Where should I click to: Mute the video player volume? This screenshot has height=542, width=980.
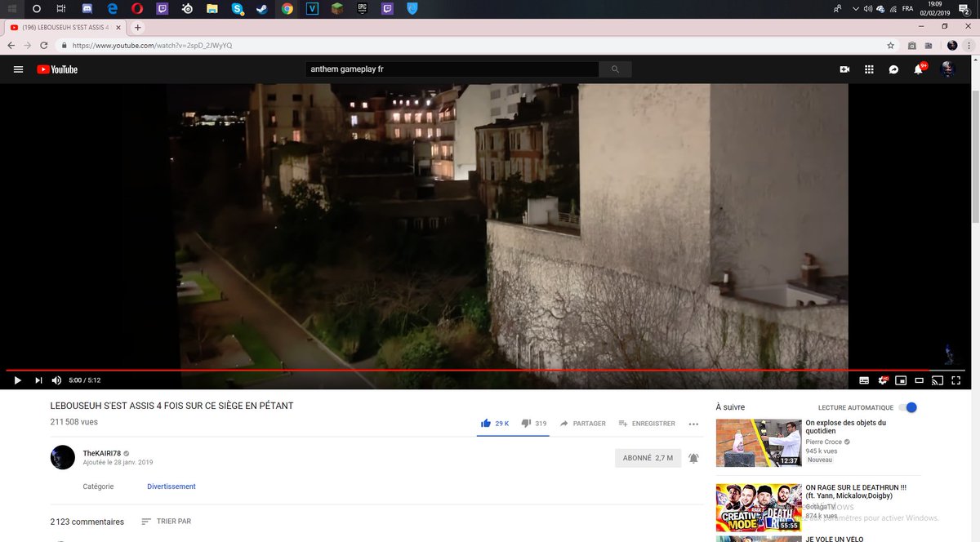[56, 380]
